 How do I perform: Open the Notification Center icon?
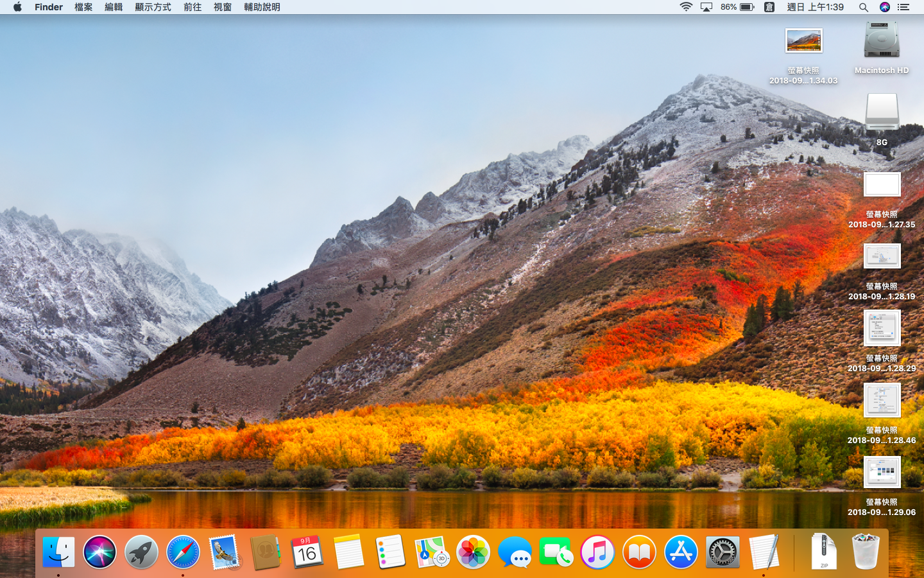903,7
